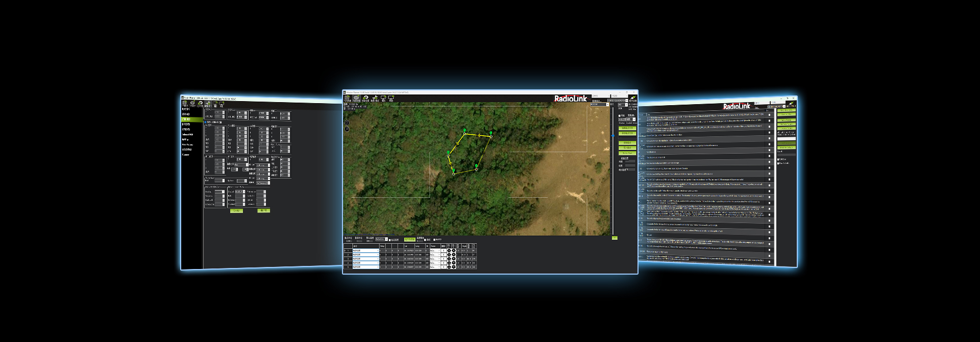Select Planner item in left config sidebar
Screen dimensions: 980x342
186,155
